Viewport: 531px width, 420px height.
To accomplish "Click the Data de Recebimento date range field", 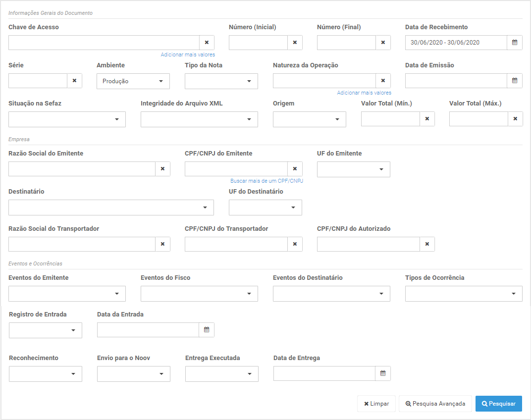I will pyautogui.click(x=456, y=43).
